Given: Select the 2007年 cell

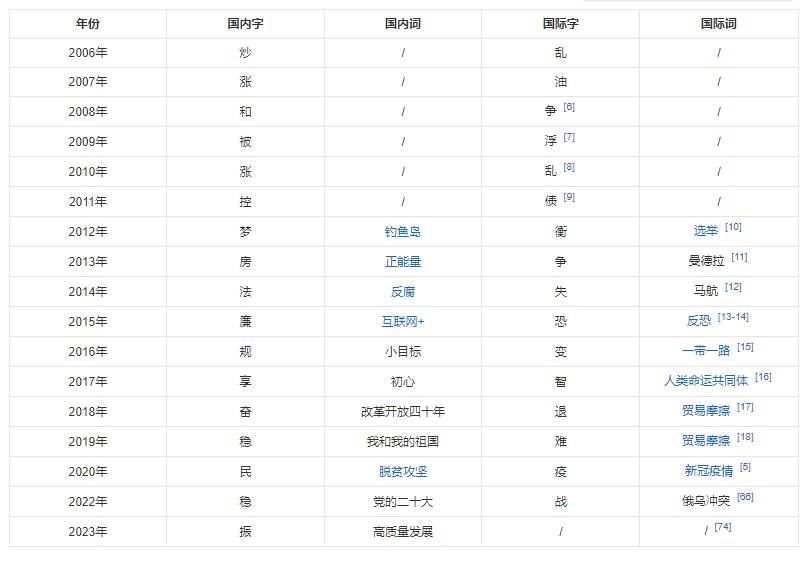Looking at the screenshot, I should click(x=88, y=82).
